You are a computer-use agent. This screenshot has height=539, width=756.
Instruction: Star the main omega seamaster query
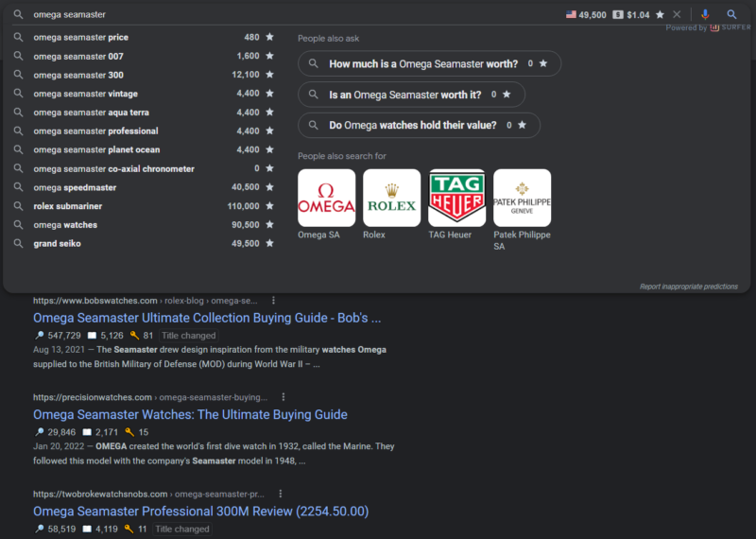pos(660,14)
